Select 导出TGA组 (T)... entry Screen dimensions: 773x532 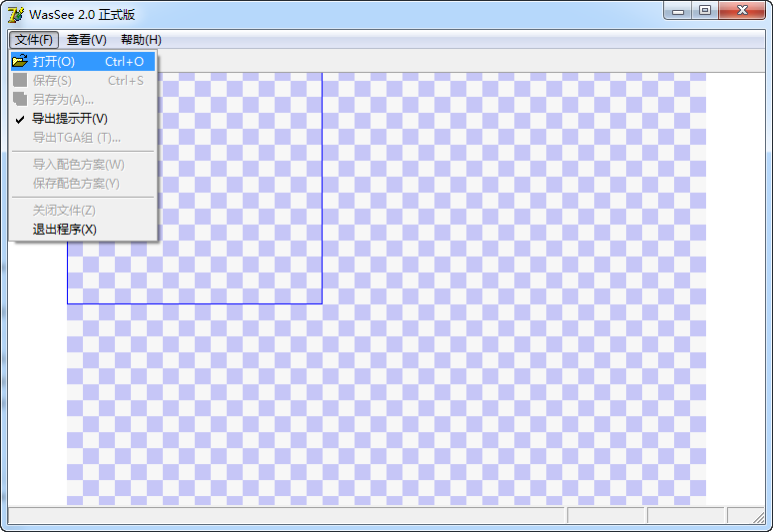point(83,138)
